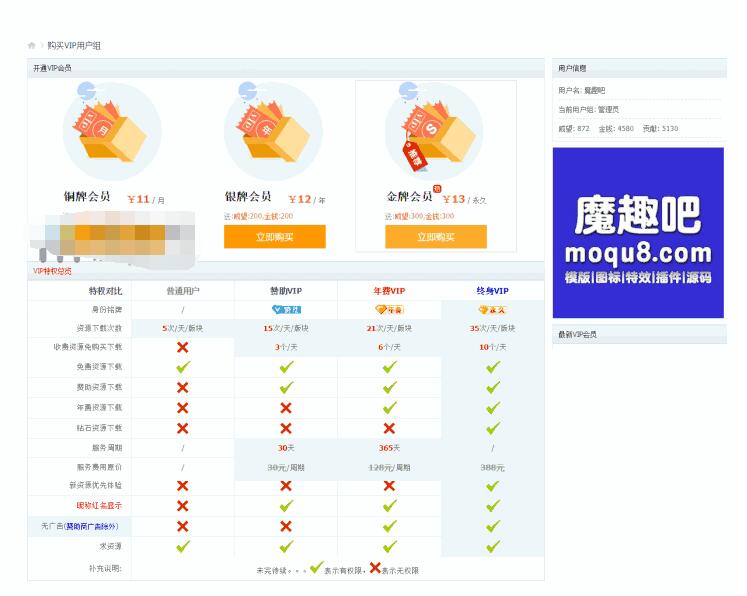Viewport: 747px width, 596px height.
Task: Click the home icon in the breadcrumb
Action: click(32, 46)
